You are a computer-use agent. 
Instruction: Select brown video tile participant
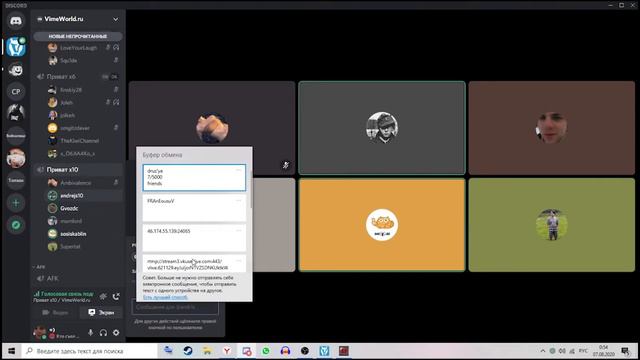pyautogui.click(x=552, y=128)
